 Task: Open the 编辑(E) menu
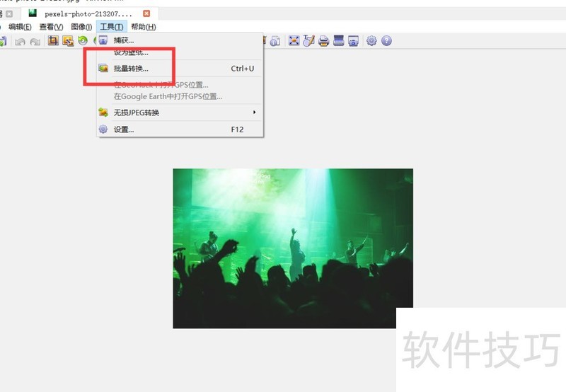(20, 27)
